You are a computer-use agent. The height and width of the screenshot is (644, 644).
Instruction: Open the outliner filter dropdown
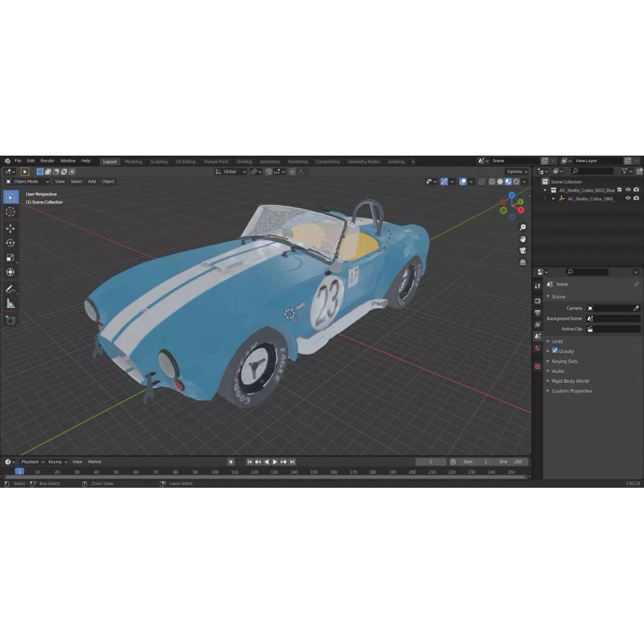(x=627, y=171)
